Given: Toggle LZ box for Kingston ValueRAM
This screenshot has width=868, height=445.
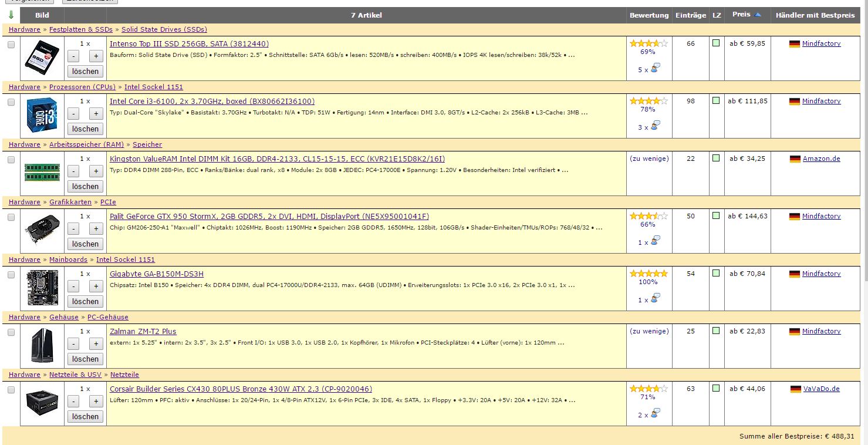Looking at the screenshot, I should pyautogui.click(x=716, y=158).
